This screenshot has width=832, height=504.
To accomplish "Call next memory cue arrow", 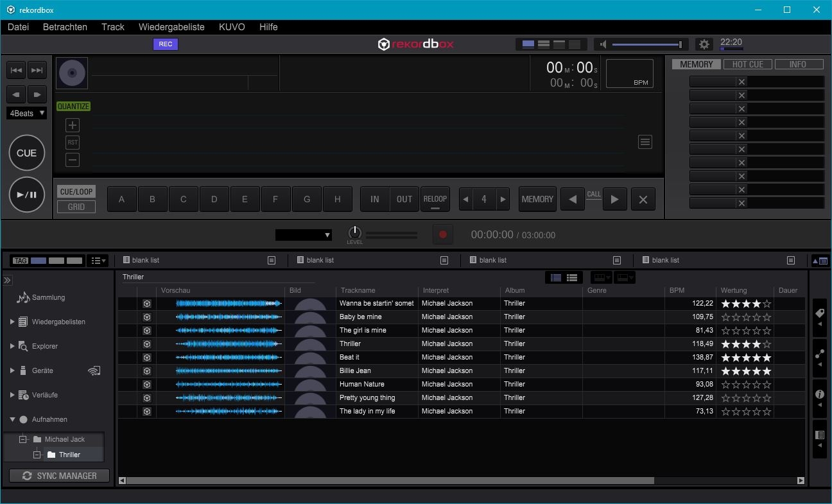I will (614, 199).
